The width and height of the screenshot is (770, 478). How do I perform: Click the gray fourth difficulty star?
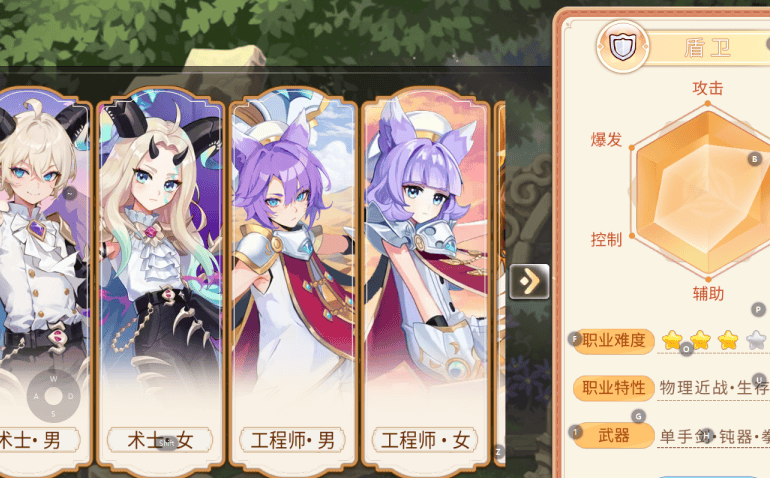[756, 340]
